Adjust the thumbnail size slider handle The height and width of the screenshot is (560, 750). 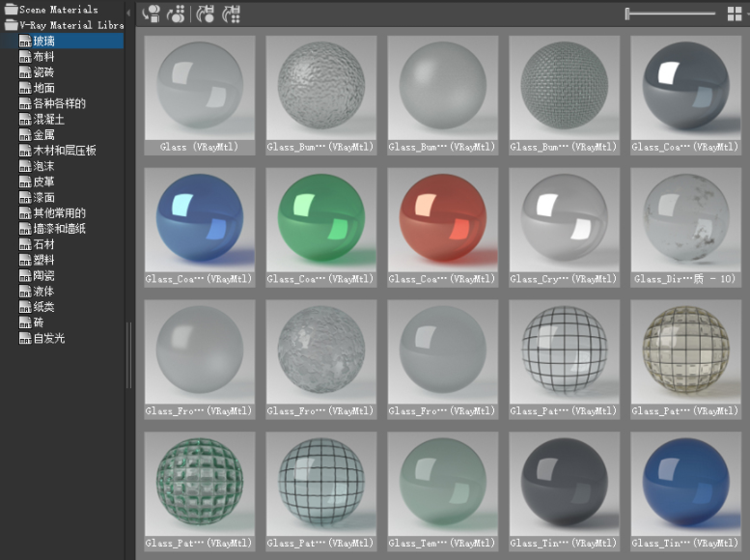(627, 14)
